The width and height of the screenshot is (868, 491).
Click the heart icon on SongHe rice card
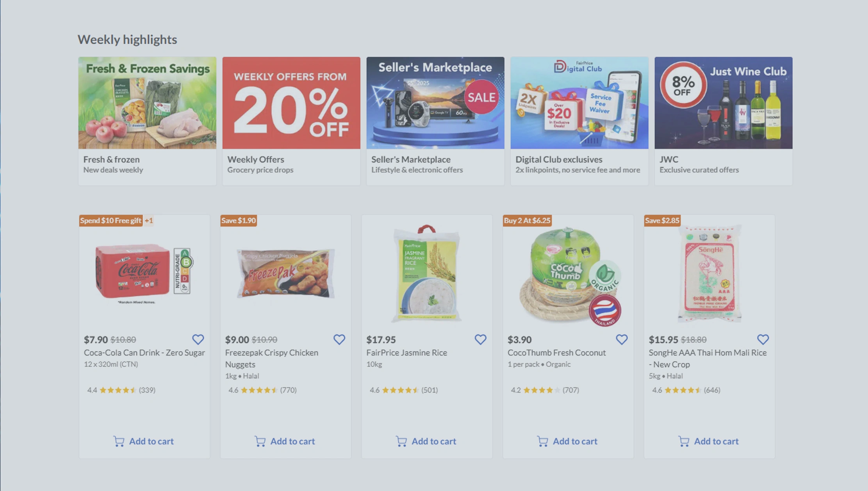pyautogui.click(x=763, y=339)
